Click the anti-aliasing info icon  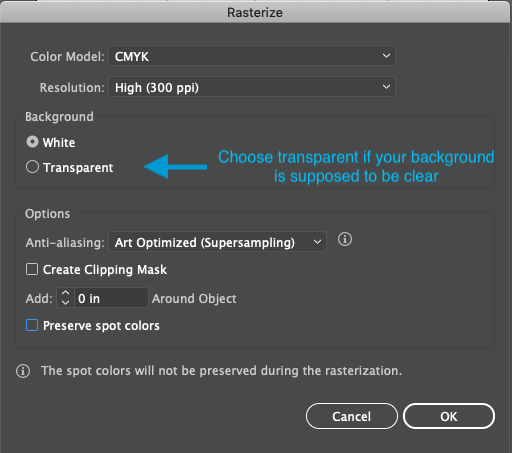345,239
